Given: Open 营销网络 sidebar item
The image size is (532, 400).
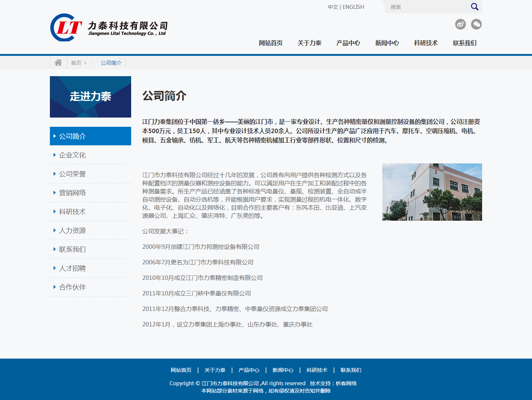Looking at the screenshot, I should (x=72, y=193).
